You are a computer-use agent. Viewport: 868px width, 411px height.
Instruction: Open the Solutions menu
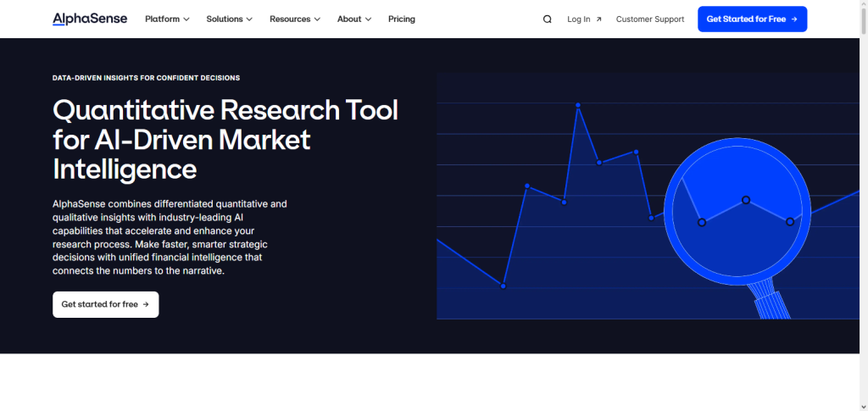(x=229, y=19)
